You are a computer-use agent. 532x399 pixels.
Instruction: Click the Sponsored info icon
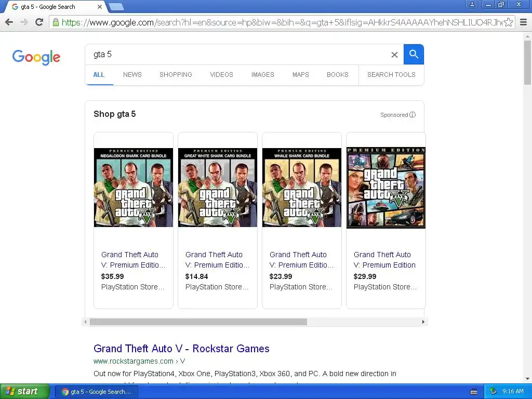[412, 115]
